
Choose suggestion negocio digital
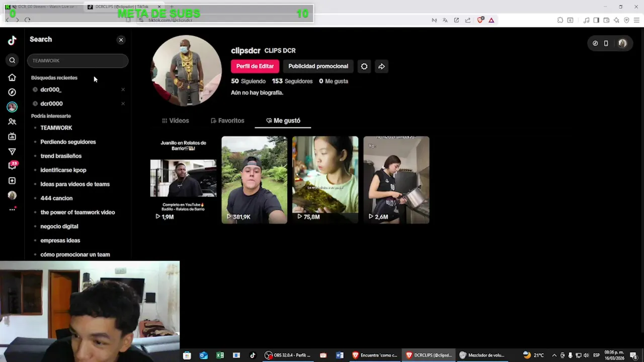tap(59, 226)
